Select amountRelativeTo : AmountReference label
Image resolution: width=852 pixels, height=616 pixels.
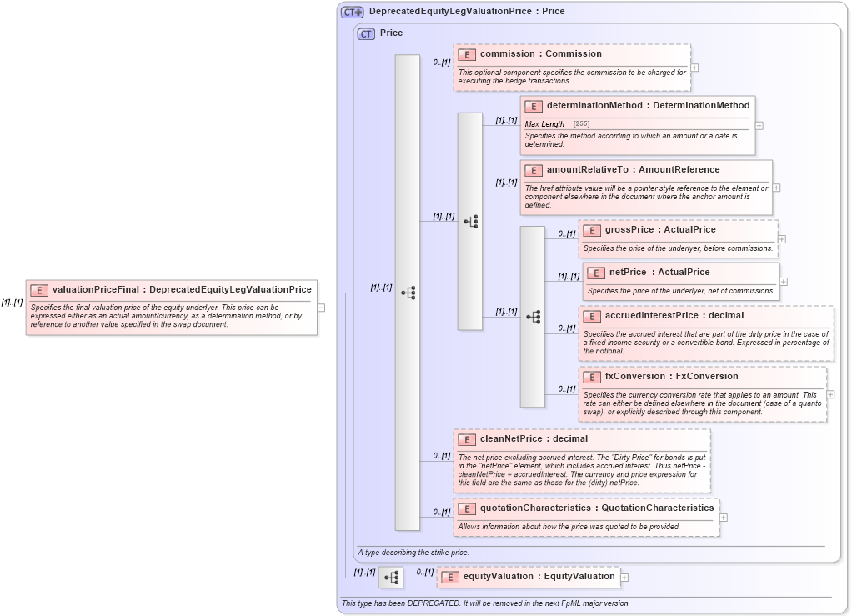tap(633, 169)
